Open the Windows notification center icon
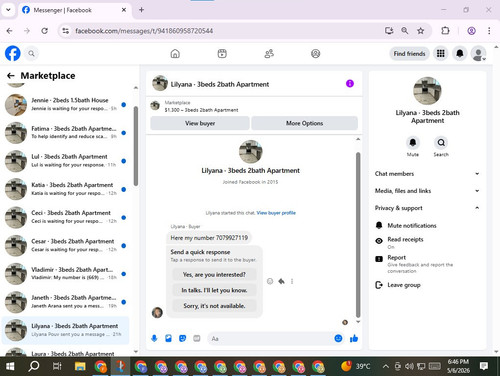This screenshot has height=376, width=500. coord(484,366)
